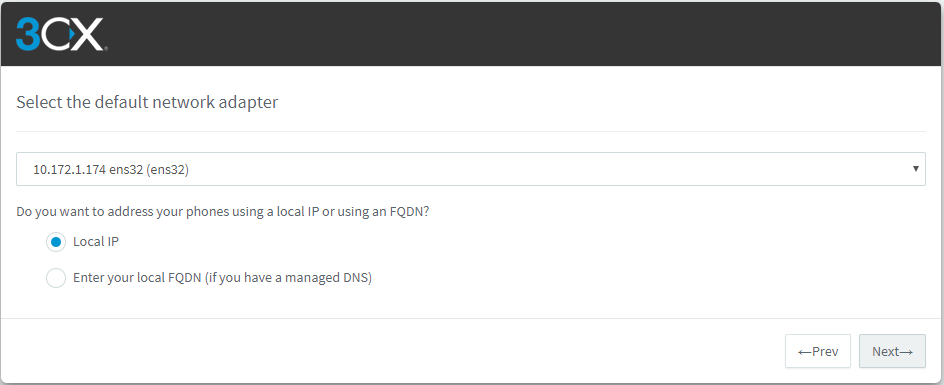This screenshot has width=944, height=385.
Task: Go back with the Prev button
Action: tap(818, 351)
